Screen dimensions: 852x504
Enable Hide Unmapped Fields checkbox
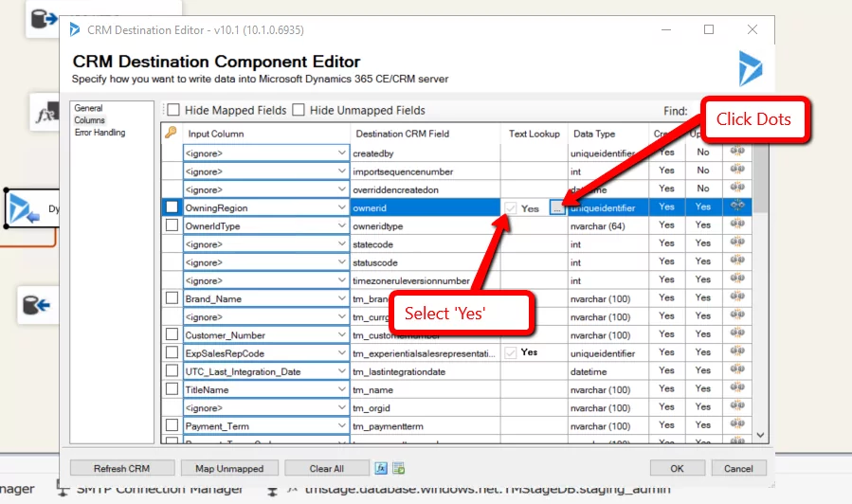tap(299, 110)
